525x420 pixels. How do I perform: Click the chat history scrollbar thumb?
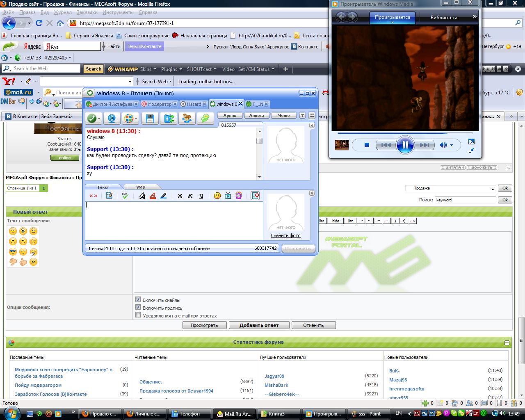point(259,141)
